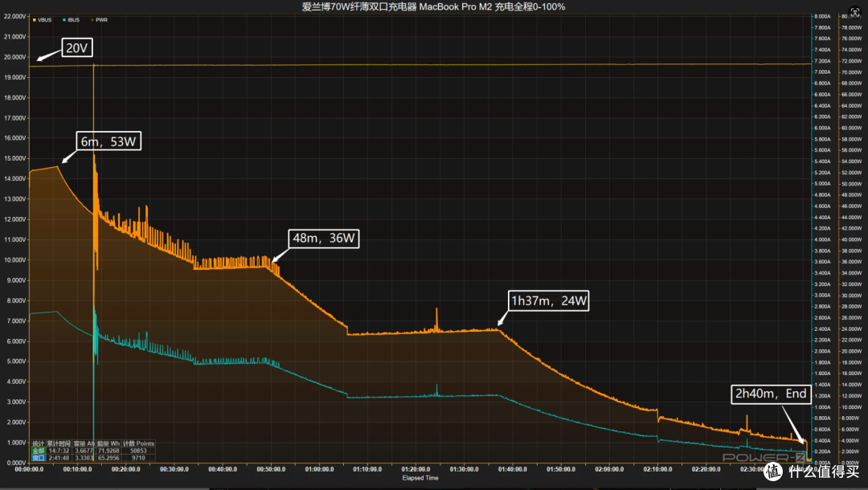Click the 8.000A current axis label

pos(822,17)
